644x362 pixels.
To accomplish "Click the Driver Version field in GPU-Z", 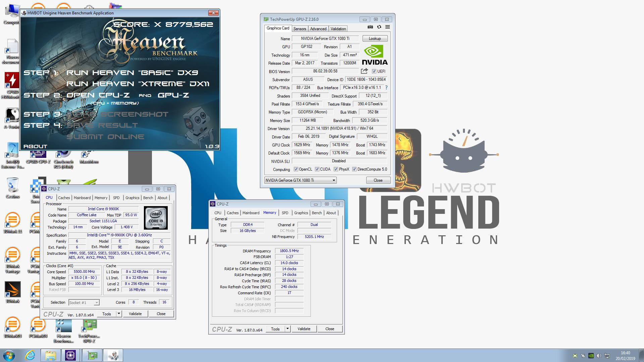I will (339, 128).
